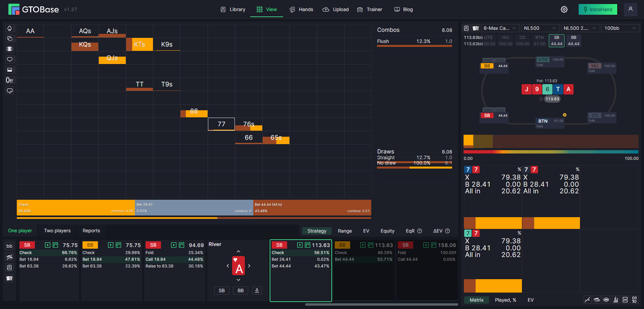The width and height of the screenshot is (644, 309).
Task: Expand the NL500 stakes dropdown
Action: point(540,28)
